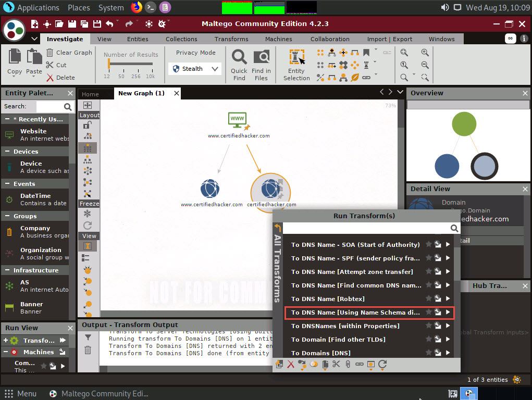Image resolution: width=532 pixels, height=400 pixels.
Task: Open the Transforms ribbon tab
Action: click(x=231, y=39)
